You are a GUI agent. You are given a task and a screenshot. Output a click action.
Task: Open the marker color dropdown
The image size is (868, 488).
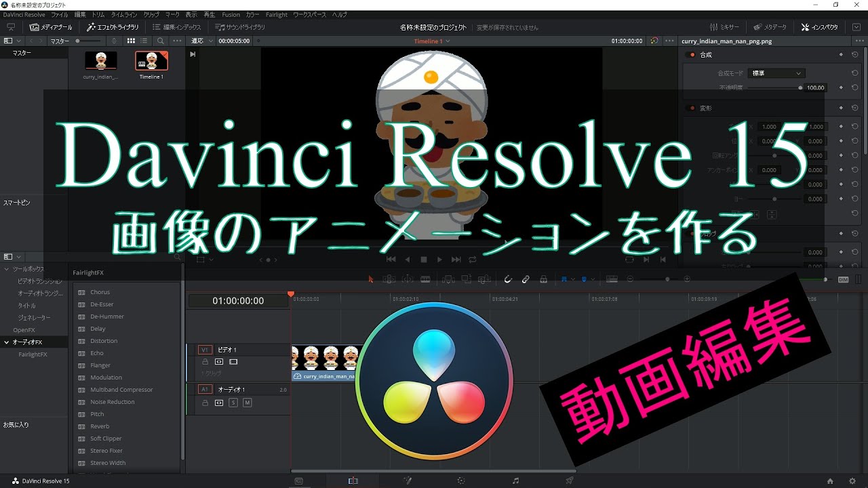pyautogui.click(x=593, y=279)
